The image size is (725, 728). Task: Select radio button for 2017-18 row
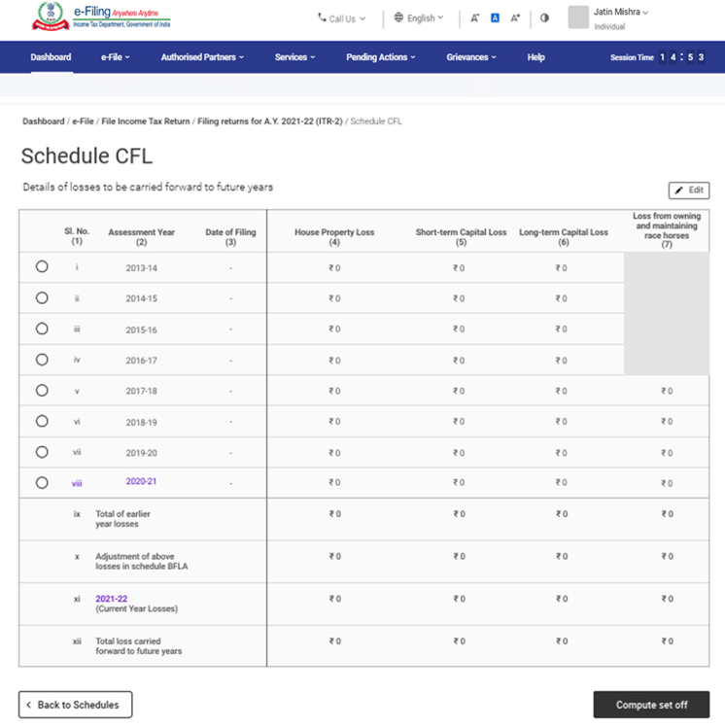coord(42,391)
